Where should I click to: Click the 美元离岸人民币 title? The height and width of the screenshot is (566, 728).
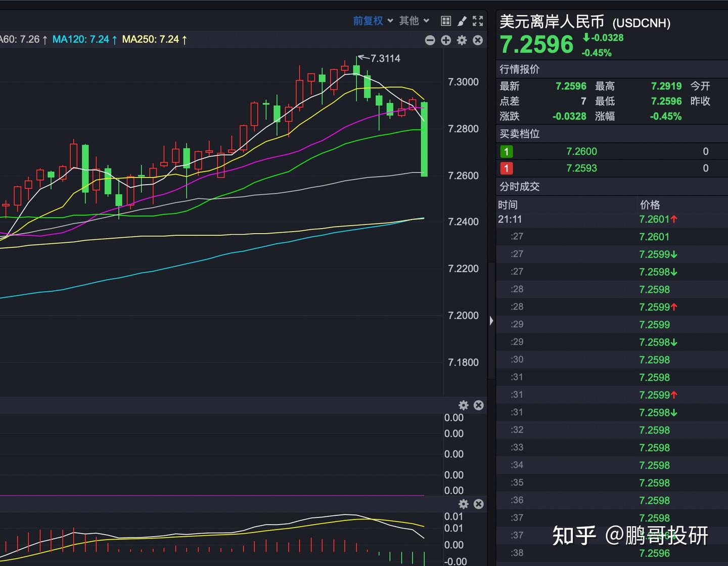pos(552,22)
